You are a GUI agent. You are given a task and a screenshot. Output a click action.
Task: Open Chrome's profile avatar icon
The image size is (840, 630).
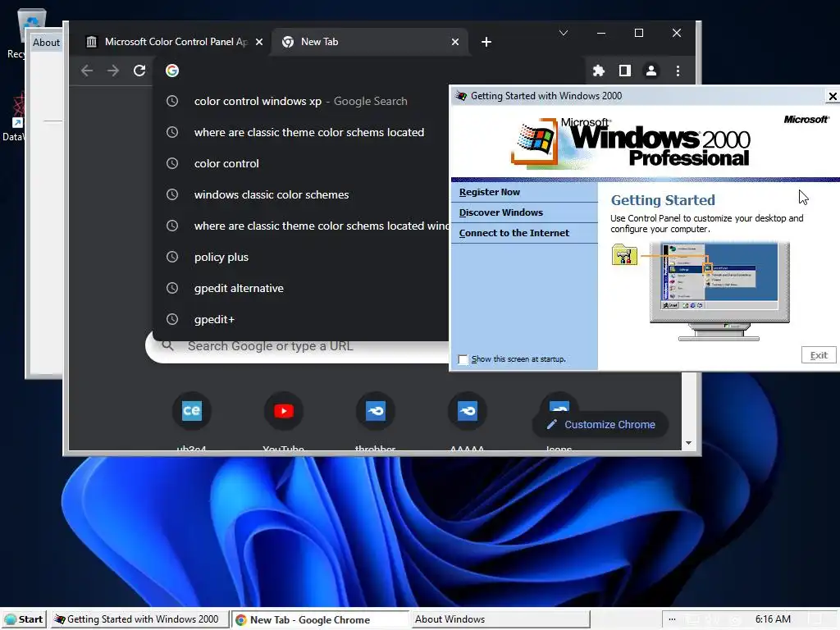pyautogui.click(x=651, y=71)
